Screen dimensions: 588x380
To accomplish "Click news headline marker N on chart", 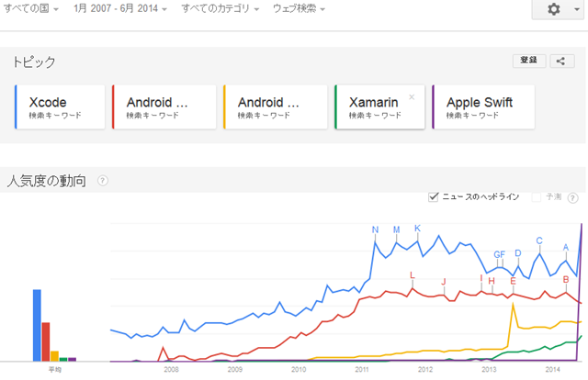I will (375, 229).
